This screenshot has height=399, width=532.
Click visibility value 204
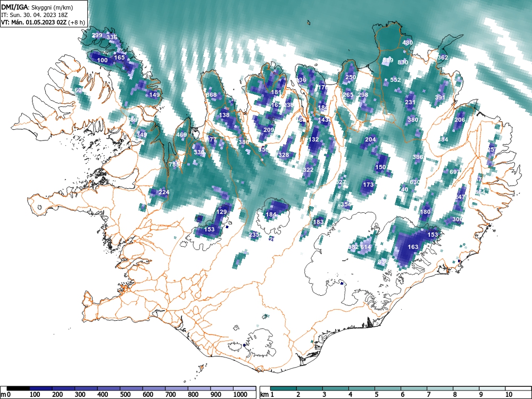(x=370, y=139)
